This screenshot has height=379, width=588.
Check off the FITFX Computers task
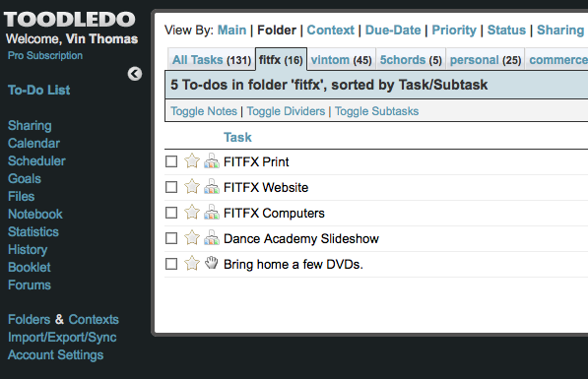[171, 213]
